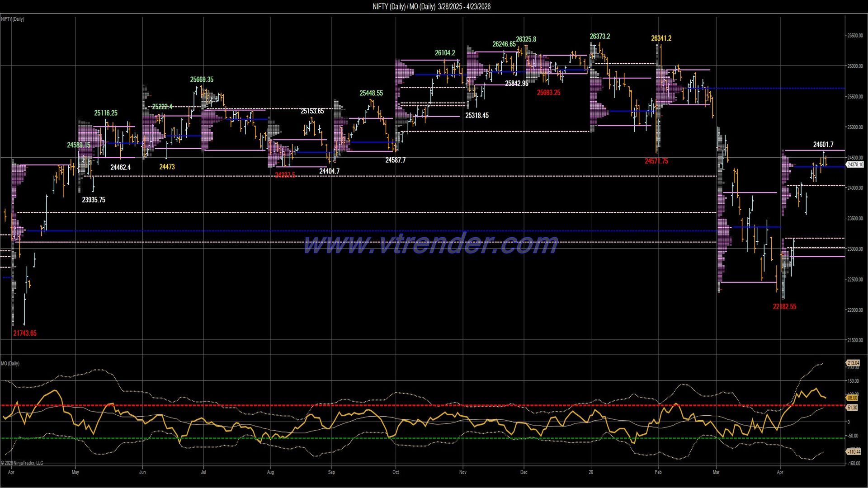Screen dimensions: 868x488
Task: Select the 26373.2 swing high annotation
Action: click(601, 35)
